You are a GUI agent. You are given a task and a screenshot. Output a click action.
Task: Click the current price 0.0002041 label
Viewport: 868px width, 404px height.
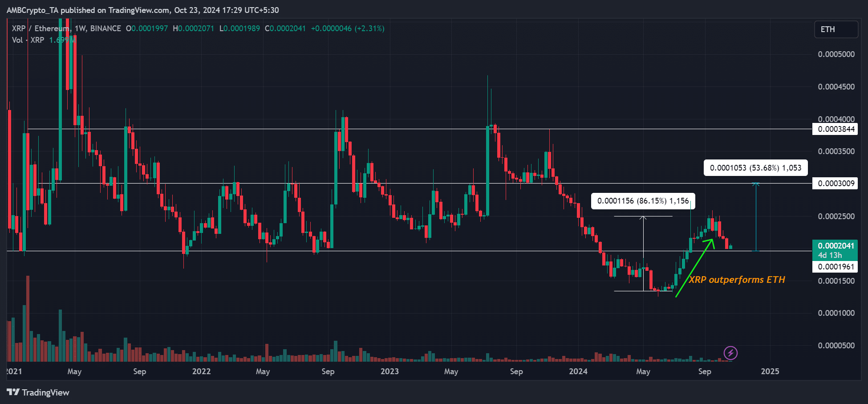[x=836, y=246]
